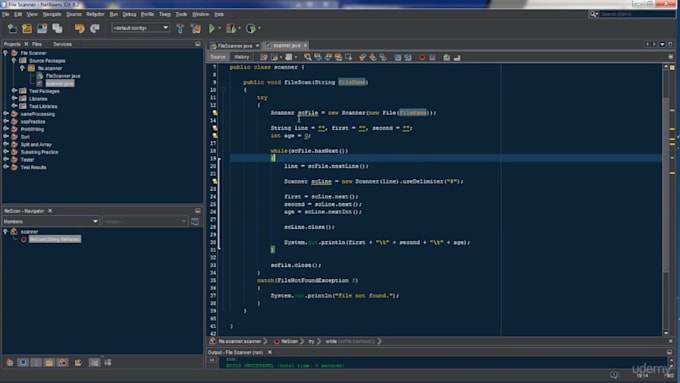
Task: Click the New File toolbar icon
Action: 12,29
